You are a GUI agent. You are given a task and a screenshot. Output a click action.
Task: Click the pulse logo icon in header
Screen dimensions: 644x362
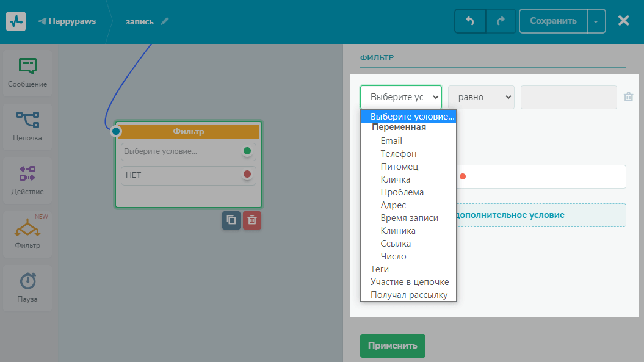[16, 21]
